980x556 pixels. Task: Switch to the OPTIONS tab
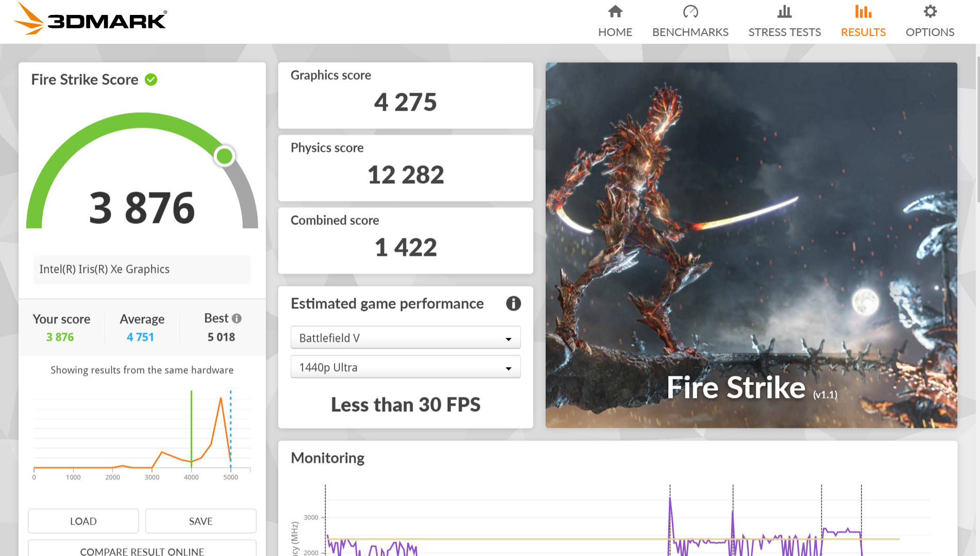click(x=930, y=32)
